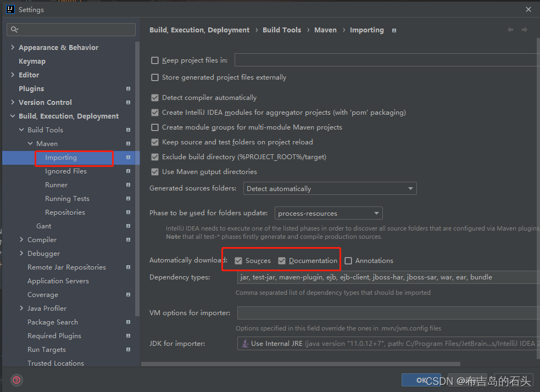Viewport: 540px width, 392px height.
Task: Click the project marker icon next to Runner
Action: coord(128,185)
